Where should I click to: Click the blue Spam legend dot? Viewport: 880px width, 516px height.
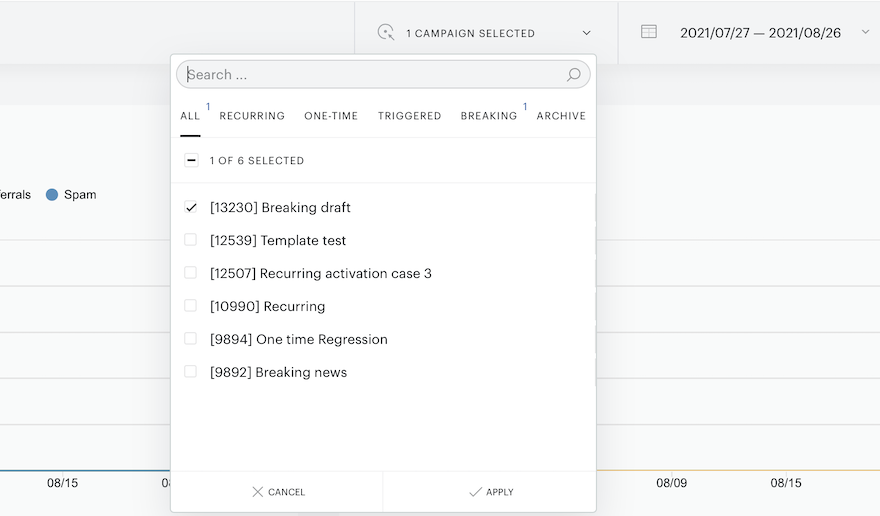[x=52, y=195]
